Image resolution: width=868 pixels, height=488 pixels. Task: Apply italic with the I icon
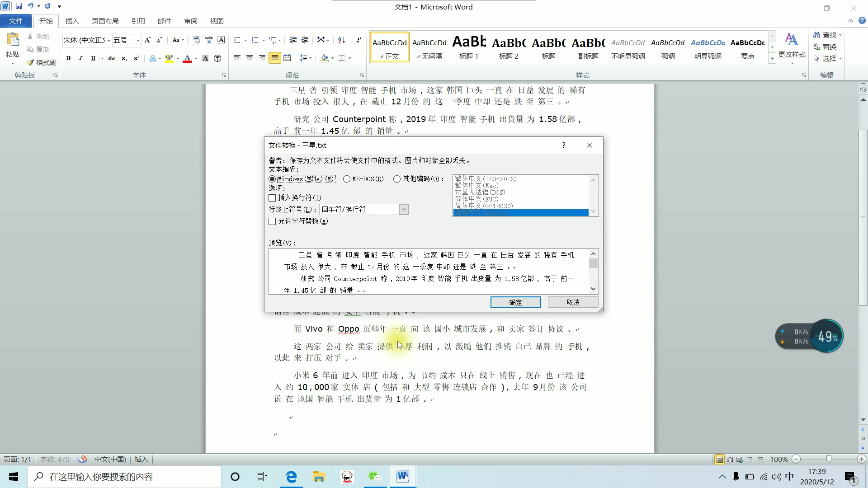tap(80, 58)
